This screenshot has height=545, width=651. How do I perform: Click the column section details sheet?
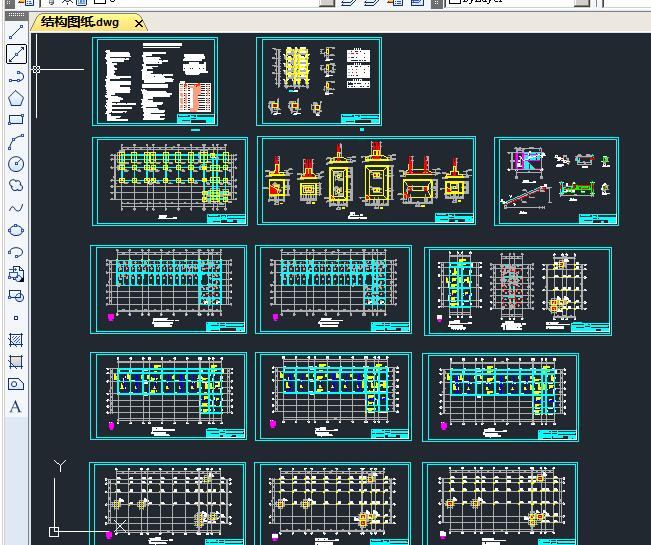[319, 81]
